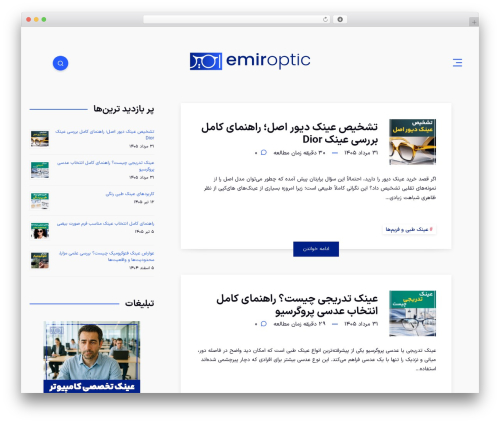
Task: Click the browser reader icon beside address bar
Action: pos(340,19)
